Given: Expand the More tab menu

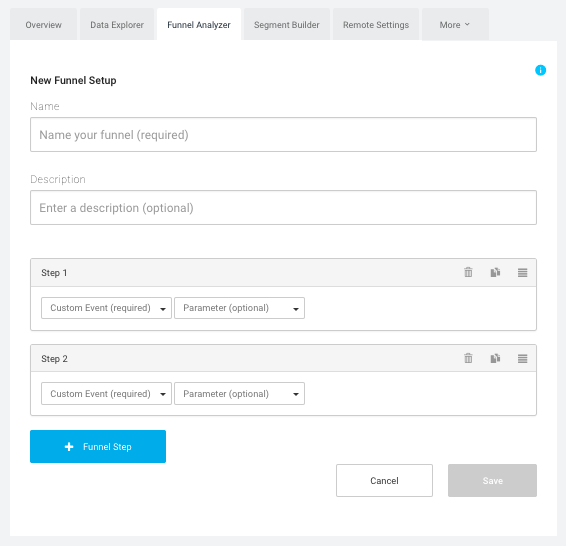Looking at the screenshot, I should pyautogui.click(x=455, y=25).
